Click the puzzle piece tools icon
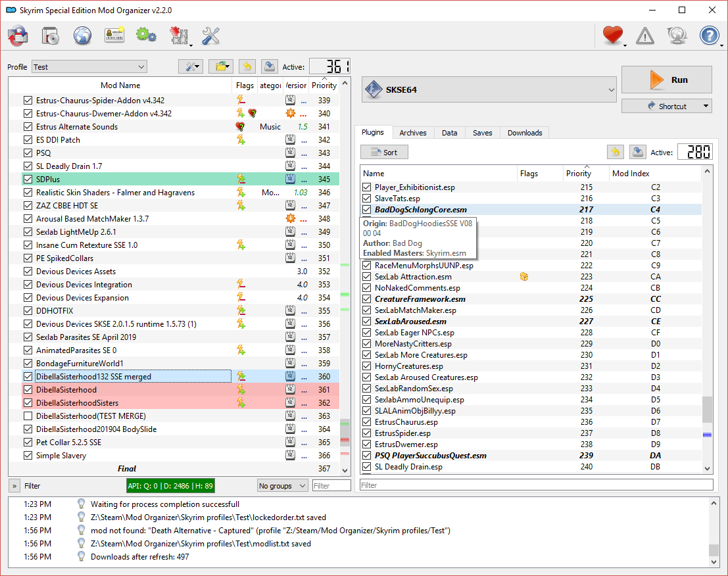728x576 pixels. 178,36
